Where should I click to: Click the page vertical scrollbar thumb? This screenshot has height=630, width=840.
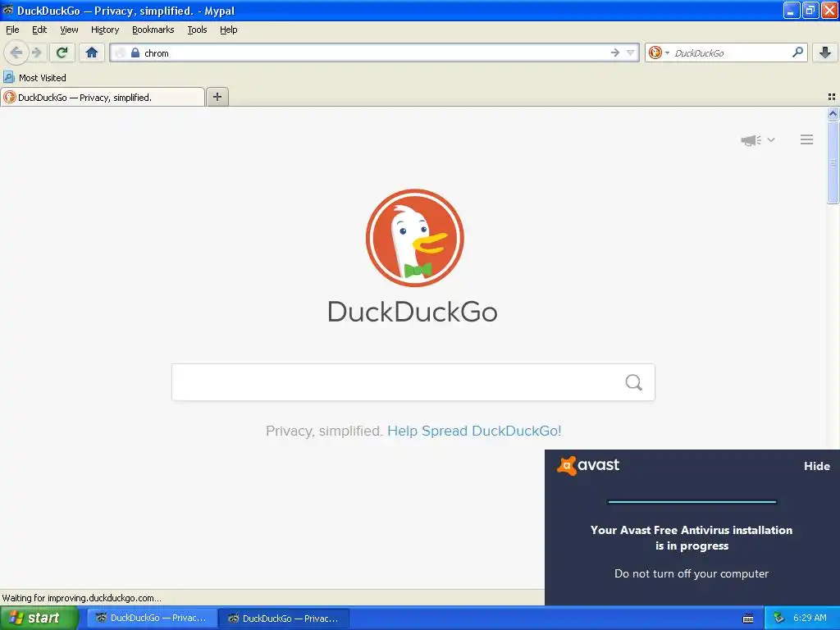click(x=833, y=162)
